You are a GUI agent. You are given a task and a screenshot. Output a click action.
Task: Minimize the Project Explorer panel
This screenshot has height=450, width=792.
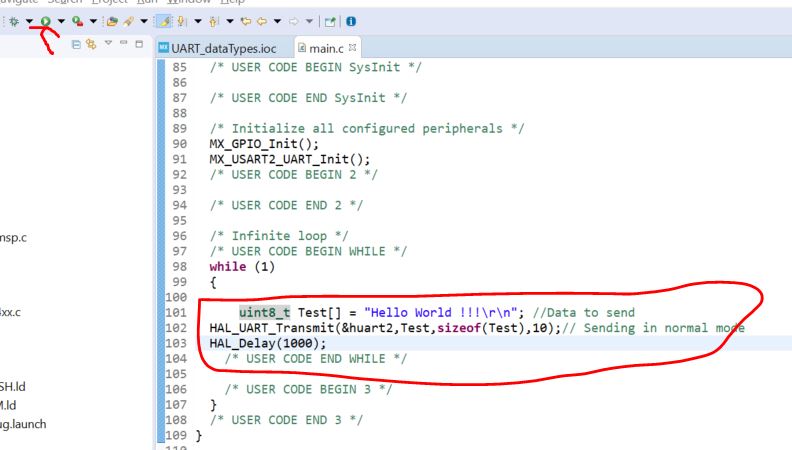pyautogui.click(x=124, y=44)
